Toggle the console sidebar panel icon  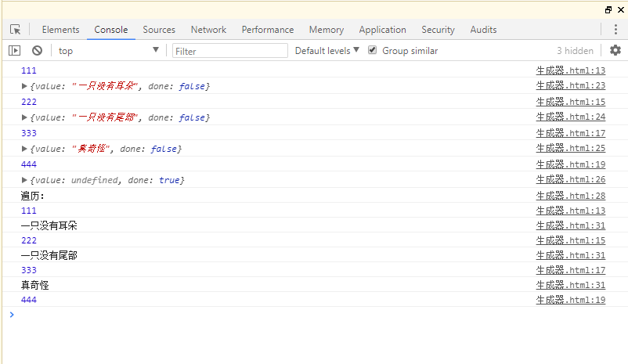point(15,50)
